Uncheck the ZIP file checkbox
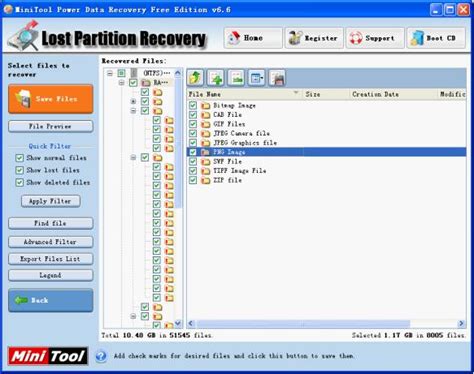 coord(193,180)
